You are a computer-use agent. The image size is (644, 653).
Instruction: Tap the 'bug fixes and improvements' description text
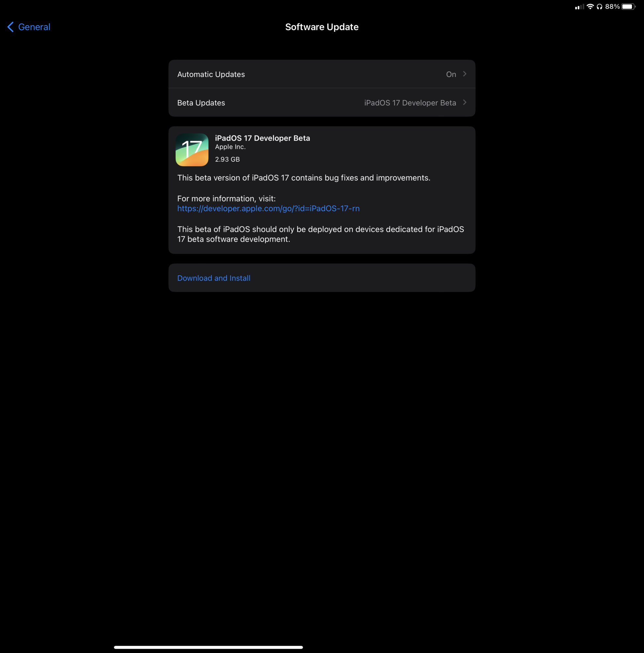tap(304, 178)
